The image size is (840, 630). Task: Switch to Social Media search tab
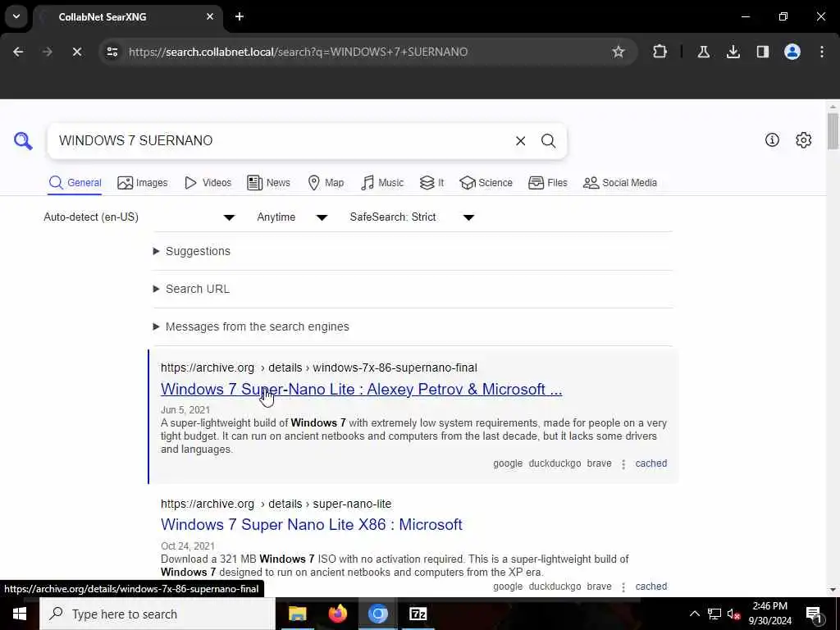click(x=620, y=183)
